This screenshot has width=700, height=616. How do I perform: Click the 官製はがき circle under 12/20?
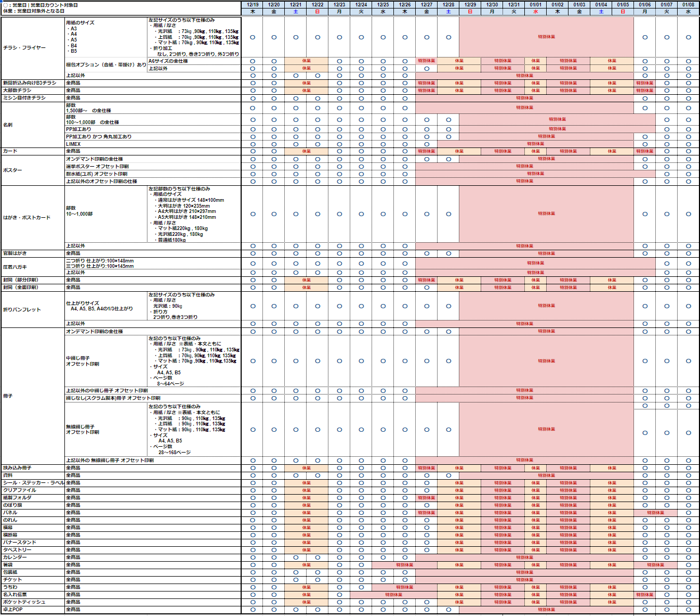click(x=274, y=253)
